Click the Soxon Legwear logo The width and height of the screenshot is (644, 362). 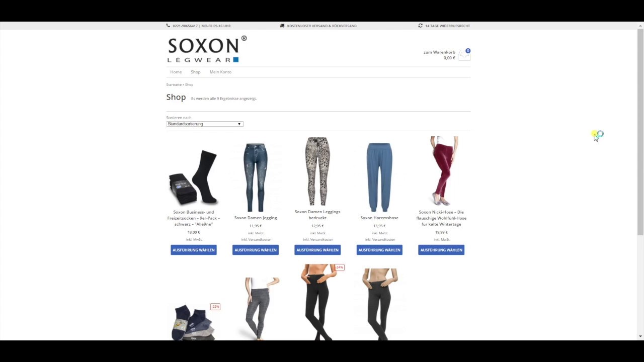click(207, 49)
